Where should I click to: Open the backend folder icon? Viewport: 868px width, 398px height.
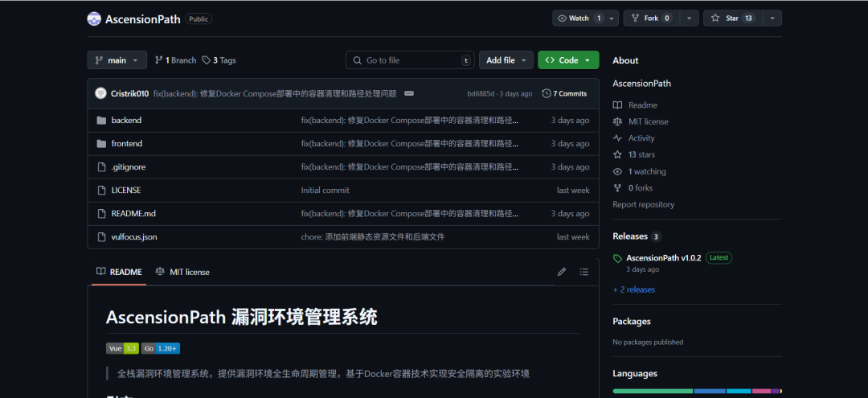click(x=101, y=120)
